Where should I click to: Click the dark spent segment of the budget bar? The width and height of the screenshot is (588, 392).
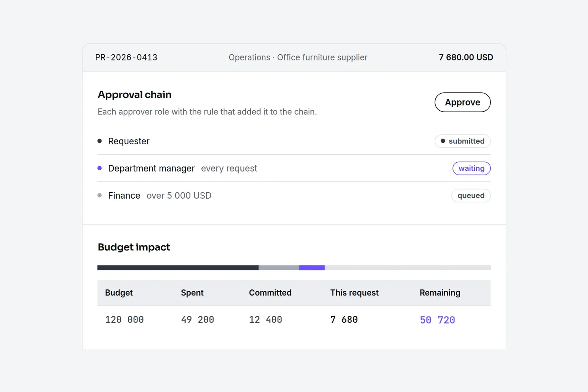(x=178, y=268)
